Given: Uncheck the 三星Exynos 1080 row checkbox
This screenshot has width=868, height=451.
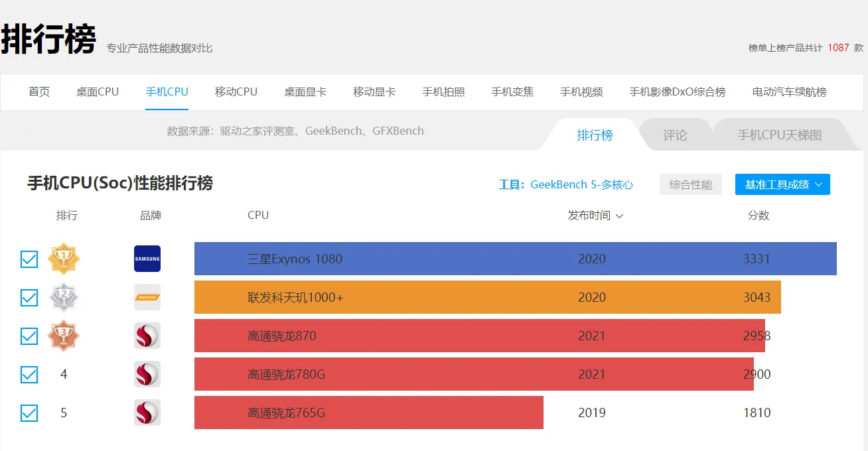Looking at the screenshot, I should pyautogui.click(x=29, y=259).
